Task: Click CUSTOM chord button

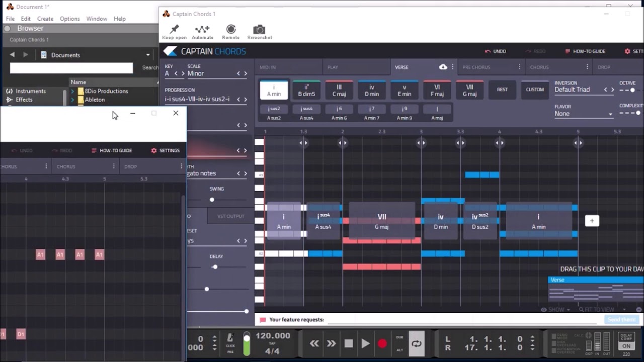Action: 535,89
